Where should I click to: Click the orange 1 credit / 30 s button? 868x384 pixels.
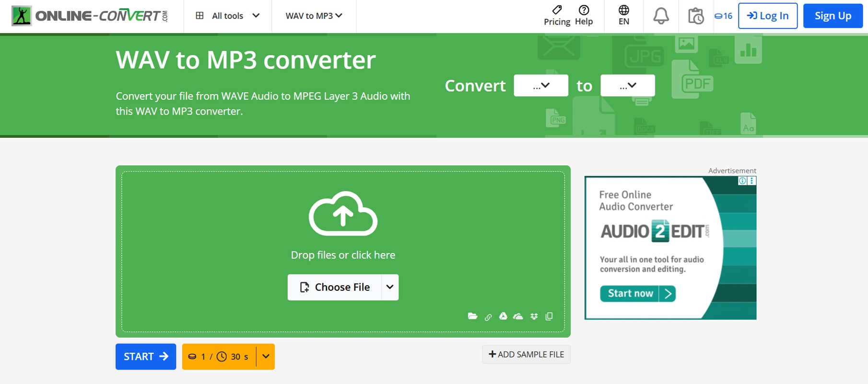click(x=219, y=357)
